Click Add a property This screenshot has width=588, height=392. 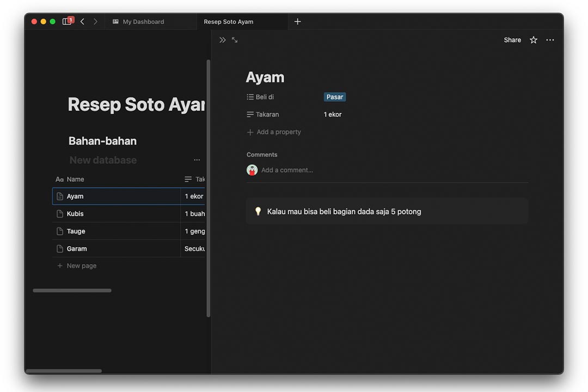point(274,132)
